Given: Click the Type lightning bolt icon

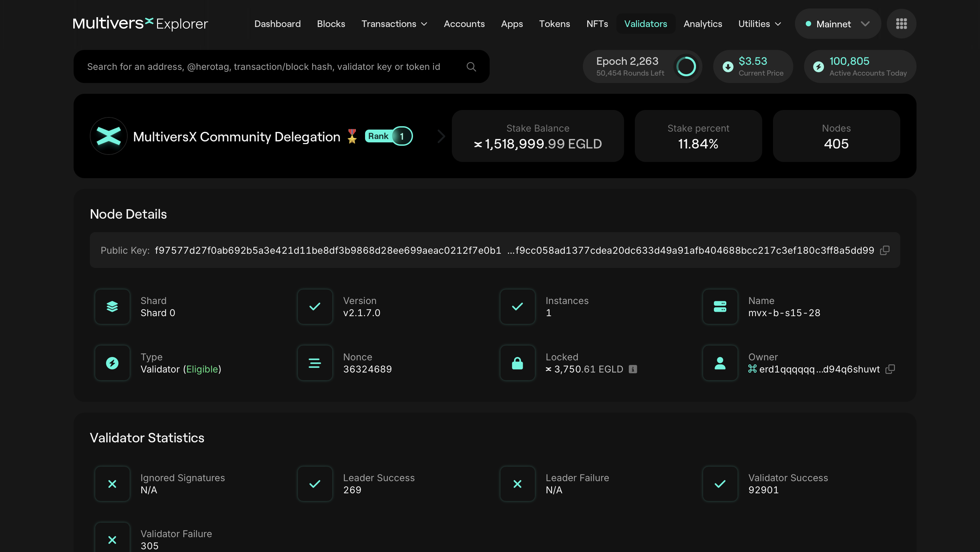Looking at the screenshot, I should 112,363.
